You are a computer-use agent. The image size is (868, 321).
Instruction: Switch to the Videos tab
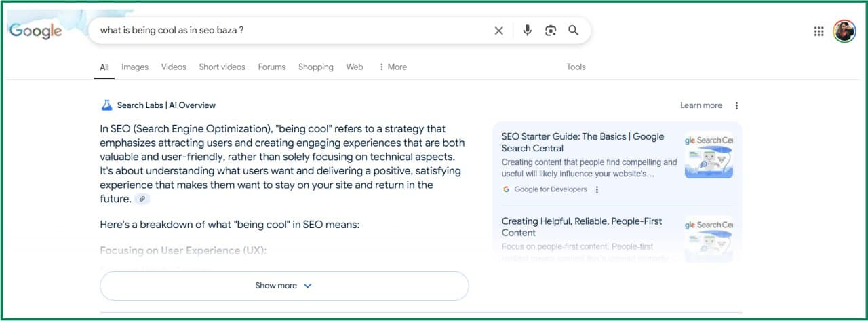click(x=174, y=67)
